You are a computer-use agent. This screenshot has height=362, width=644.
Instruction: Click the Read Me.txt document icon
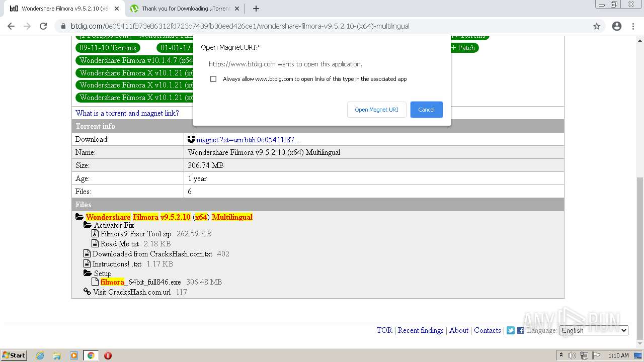point(96,244)
